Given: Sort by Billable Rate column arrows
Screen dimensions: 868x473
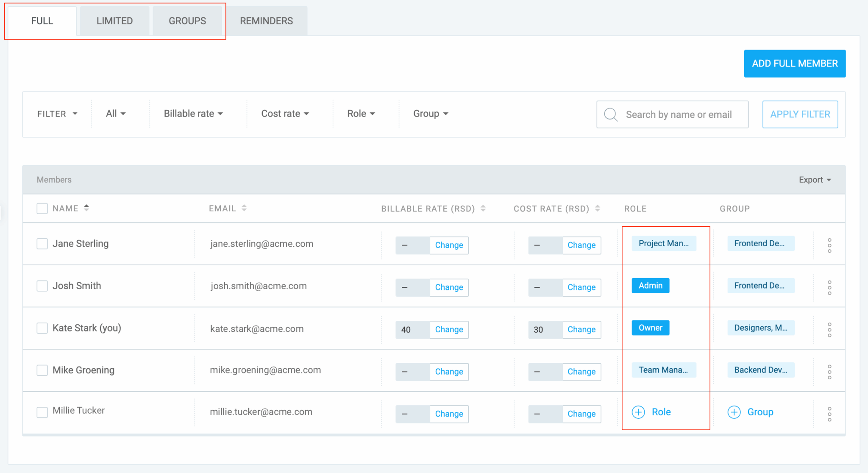Looking at the screenshot, I should pyautogui.click(x=483, y=209).
